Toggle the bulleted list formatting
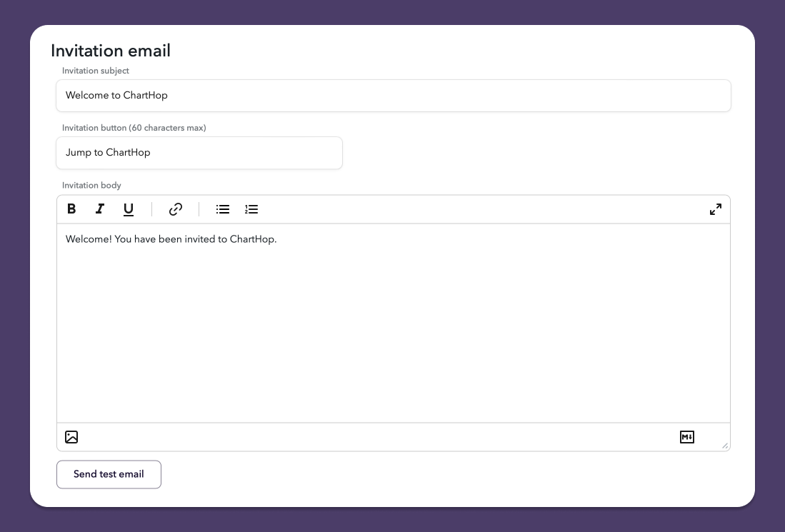This screenshot has width=785, height=532. tap(222, 209)
